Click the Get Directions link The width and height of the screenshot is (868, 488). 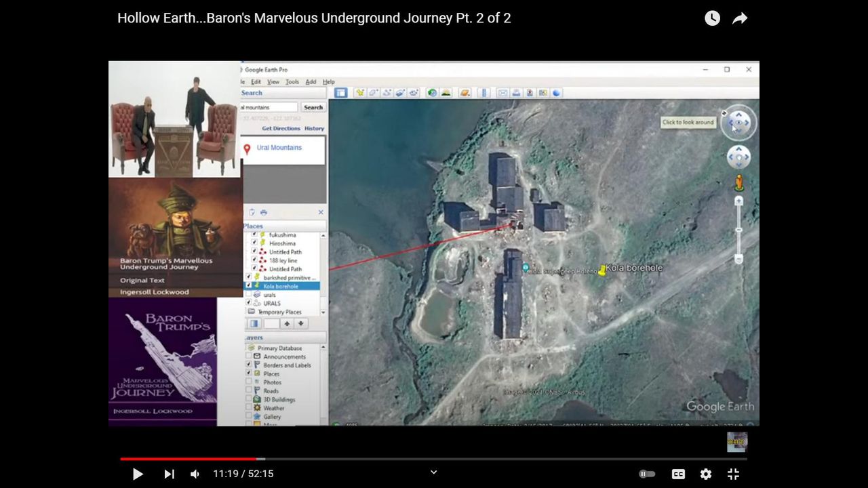(x=281, y=129)
